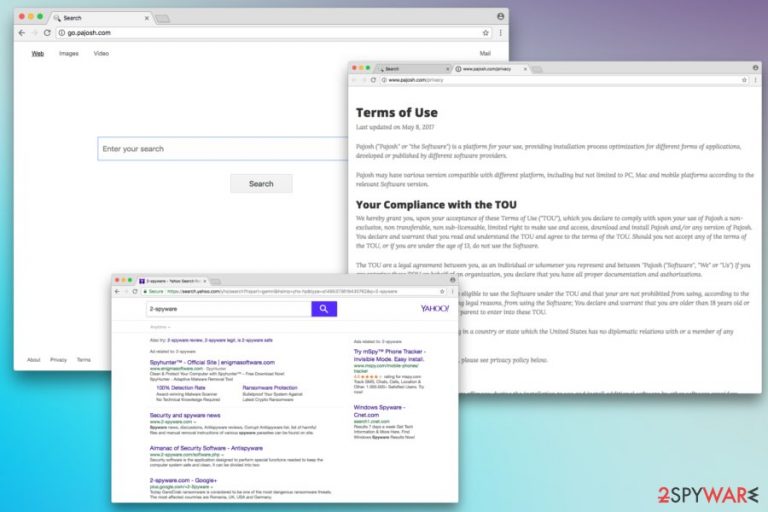Open 'Windows Spyware - Cnet.com' ad
Screen dimensions: 768x512
(x=379, y=411)
